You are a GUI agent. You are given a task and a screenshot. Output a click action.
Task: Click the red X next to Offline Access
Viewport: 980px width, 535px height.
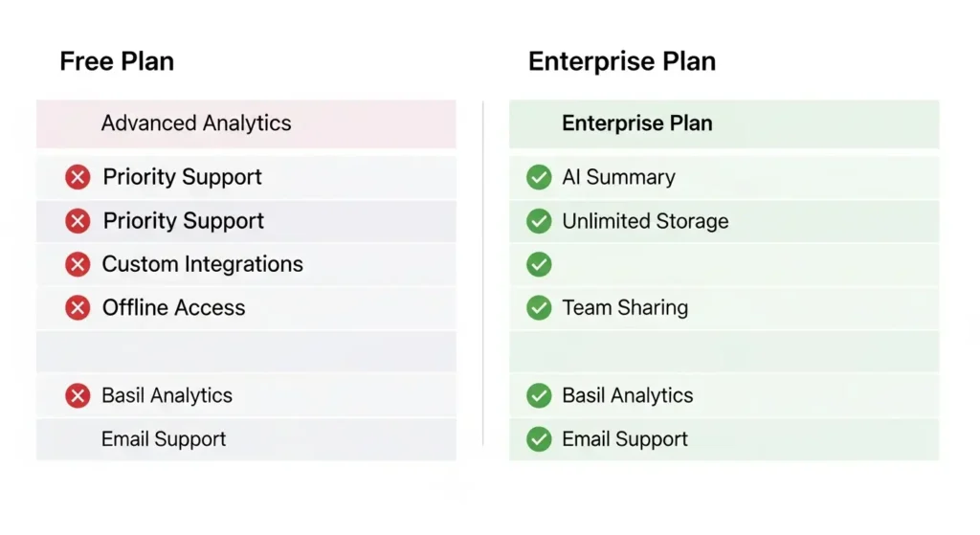click(x=78, y=308)
